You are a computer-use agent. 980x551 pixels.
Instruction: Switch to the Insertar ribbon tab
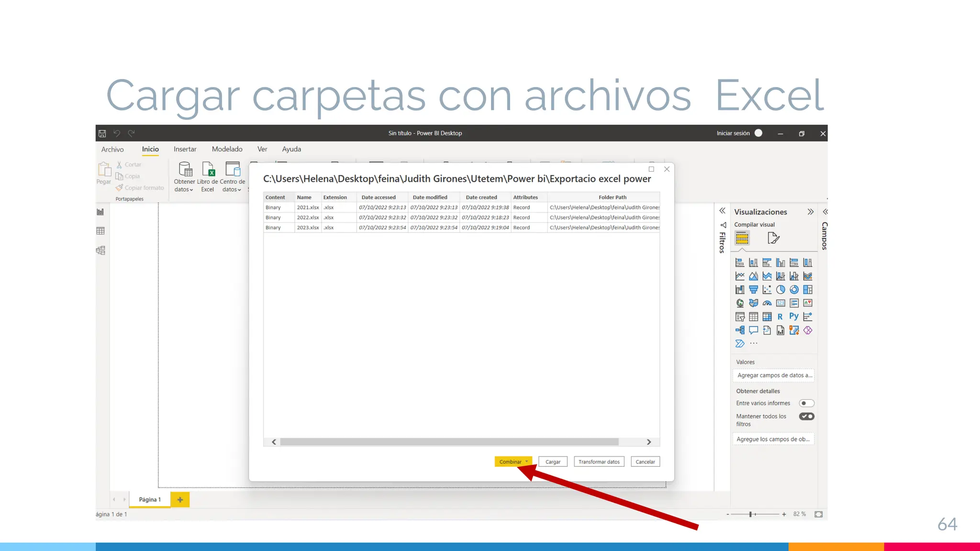click(185, 149)
